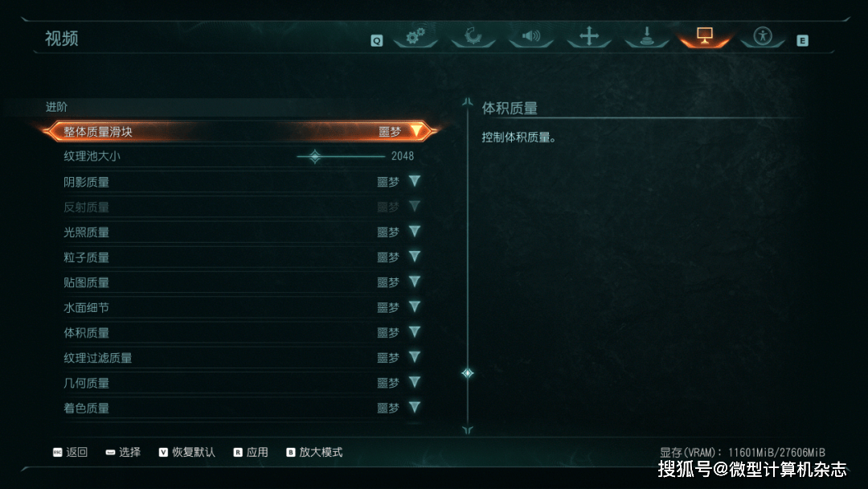Click the diamond scrollbar thumb
The height and width of the screenshot is (489, 868).
(468, 373)
